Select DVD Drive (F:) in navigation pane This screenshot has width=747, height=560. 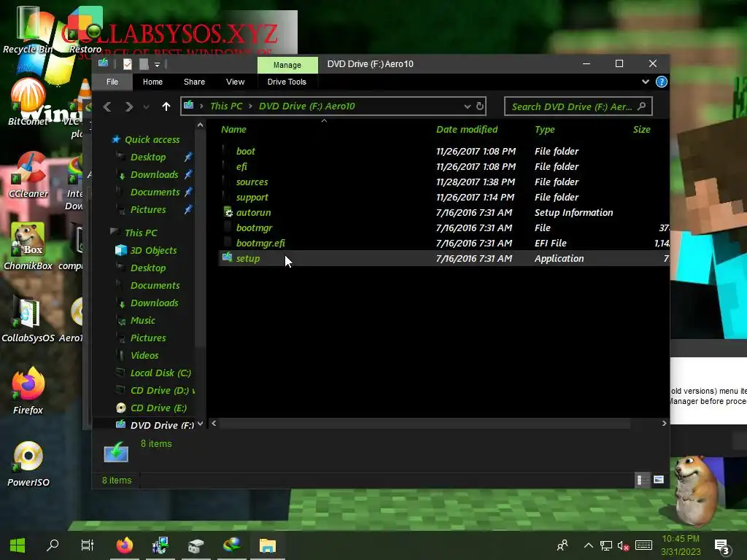point(162,425)
